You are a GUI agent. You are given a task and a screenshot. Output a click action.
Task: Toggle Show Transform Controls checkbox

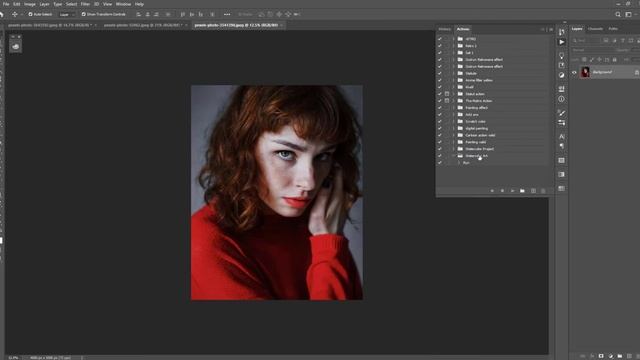pyautogui.click(x=83, y=14)
